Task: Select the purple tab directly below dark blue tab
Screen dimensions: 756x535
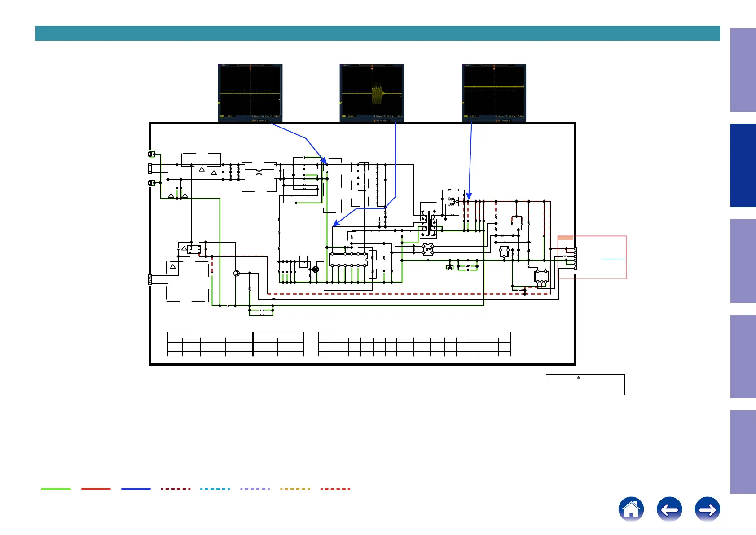Action: click(743, 261)
